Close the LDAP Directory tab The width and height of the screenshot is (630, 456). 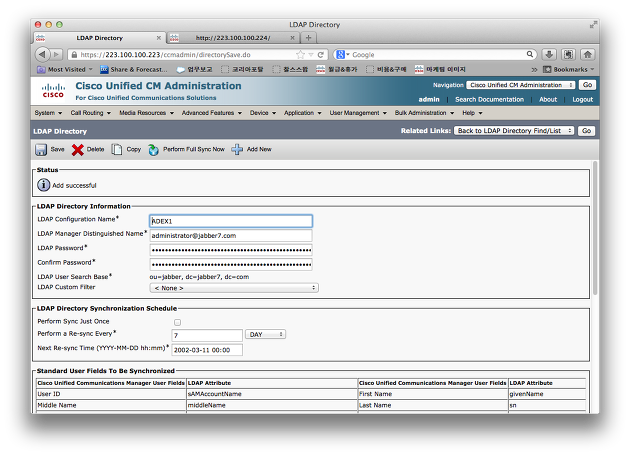coord(159,38)
